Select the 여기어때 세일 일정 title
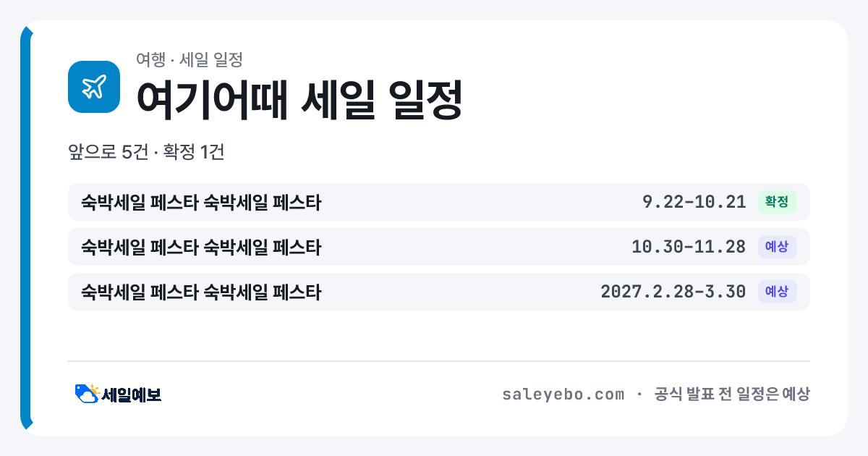This screenshot has width=868, height=456. point(299,99)
